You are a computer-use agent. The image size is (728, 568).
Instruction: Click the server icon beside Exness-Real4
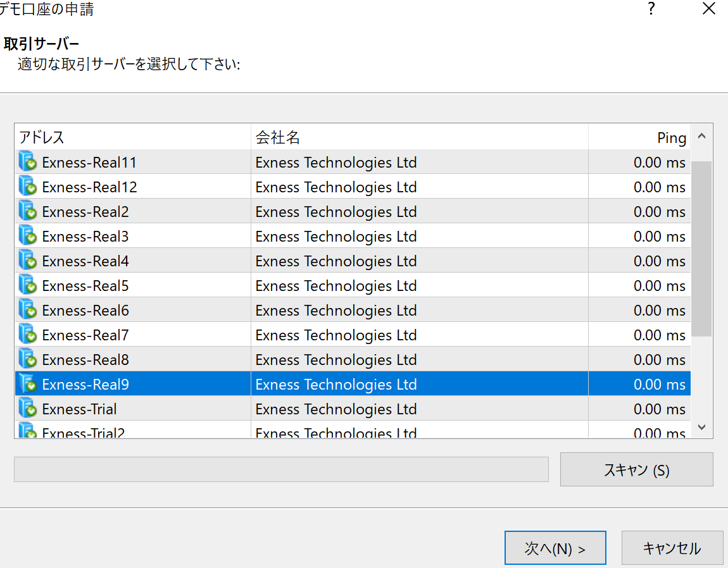coord(28,260)
